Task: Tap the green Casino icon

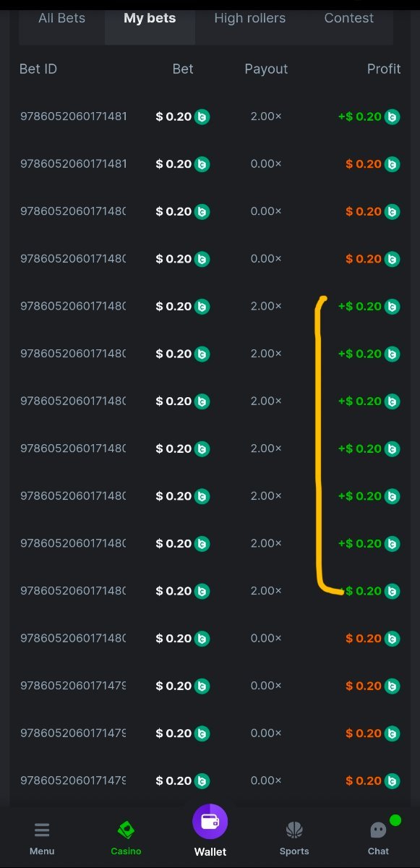Action: (x=126, y=830)
